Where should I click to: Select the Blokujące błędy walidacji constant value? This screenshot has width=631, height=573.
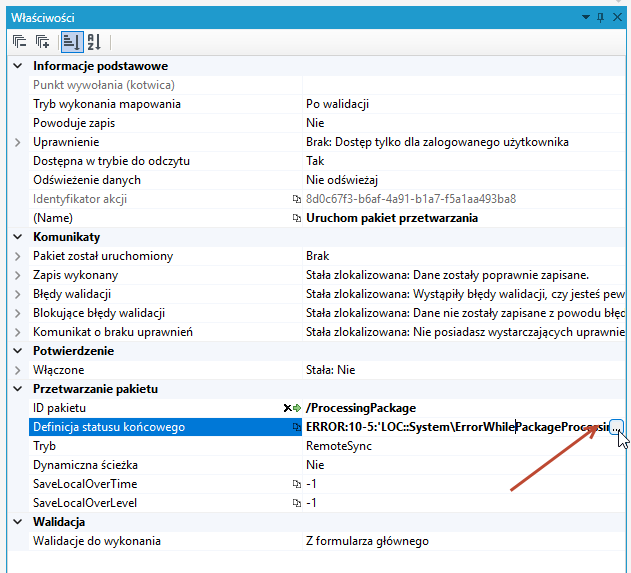465,313
